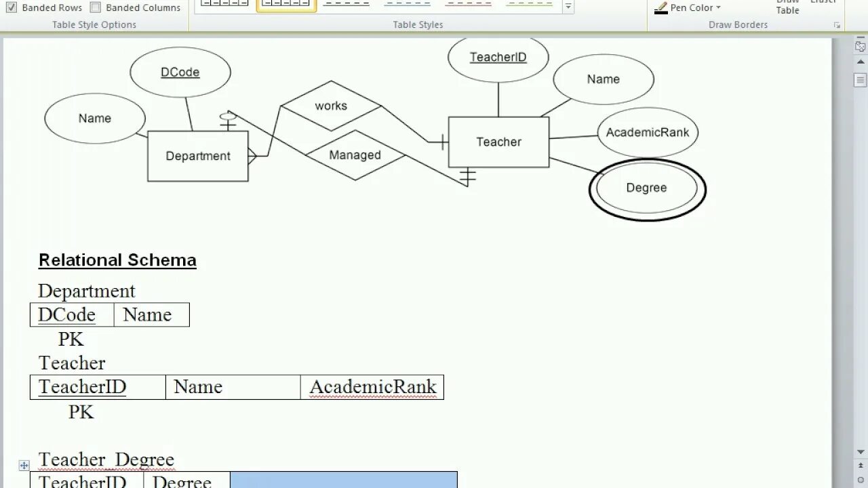The height and width of the screenshot is (488, 868).
Task: Click Degree cell in Teacher_Degree table
Action: (186, 480)
